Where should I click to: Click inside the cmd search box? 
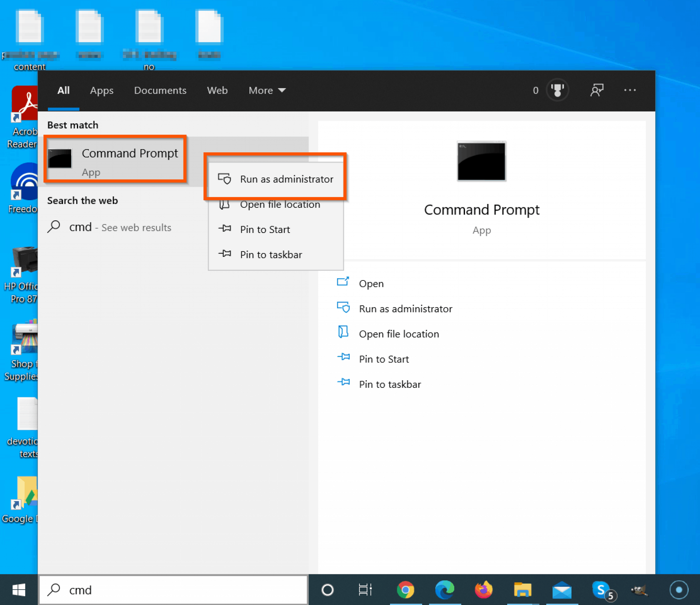[x=171, y=590]
